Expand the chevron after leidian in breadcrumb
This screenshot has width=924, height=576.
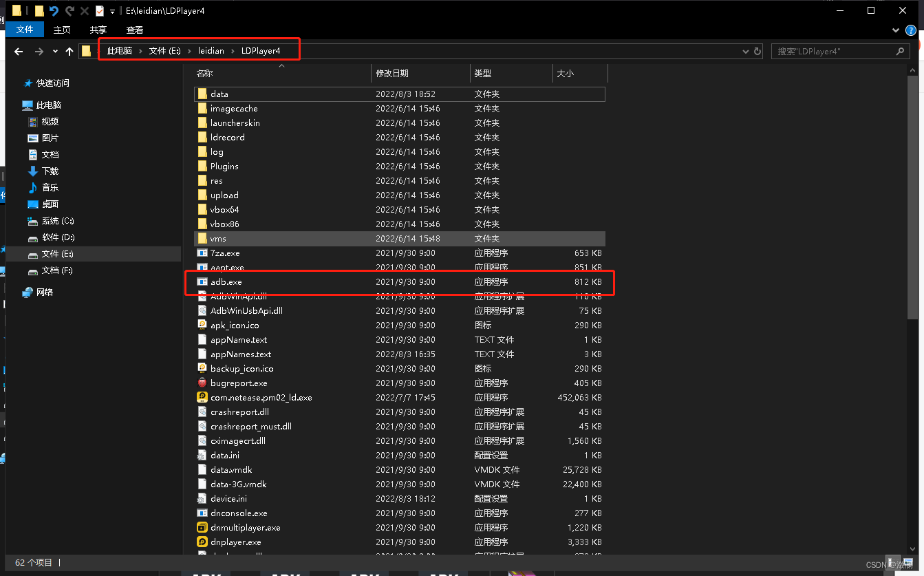(233, 51)
